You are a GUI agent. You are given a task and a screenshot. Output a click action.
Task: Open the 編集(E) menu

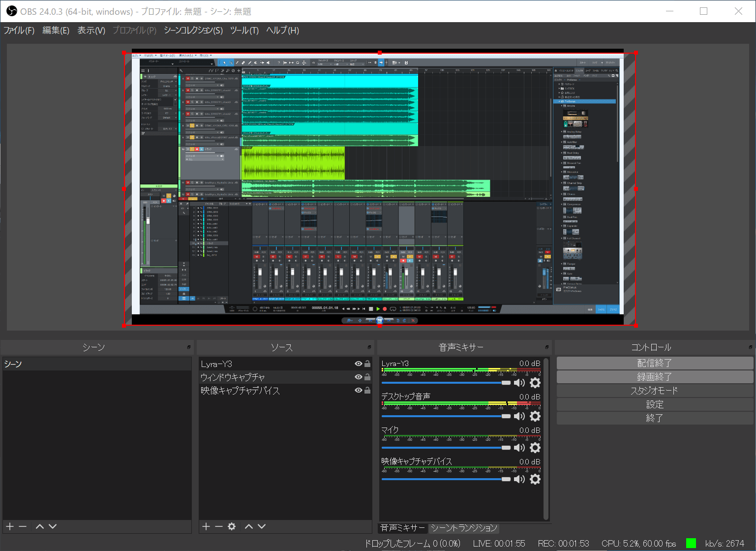56,30
